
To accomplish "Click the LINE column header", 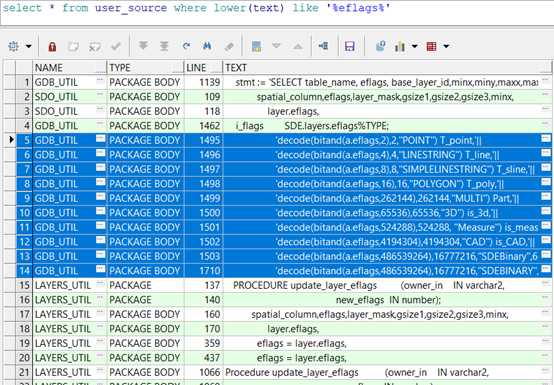I will (204, 67).
